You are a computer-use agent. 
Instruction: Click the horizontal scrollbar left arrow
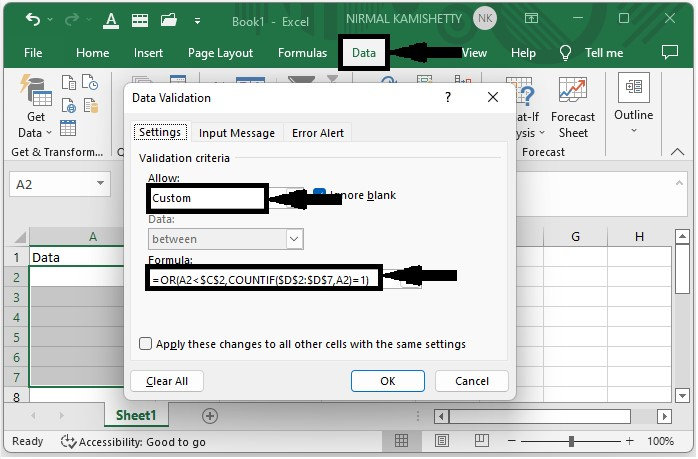[x=441, y=417]
